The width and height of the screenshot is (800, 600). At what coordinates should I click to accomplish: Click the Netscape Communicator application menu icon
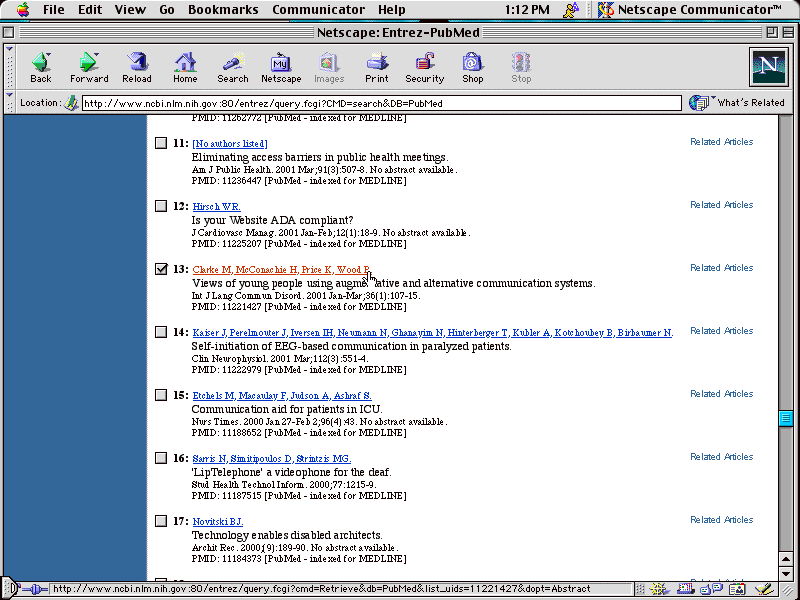tap(606, 9)
